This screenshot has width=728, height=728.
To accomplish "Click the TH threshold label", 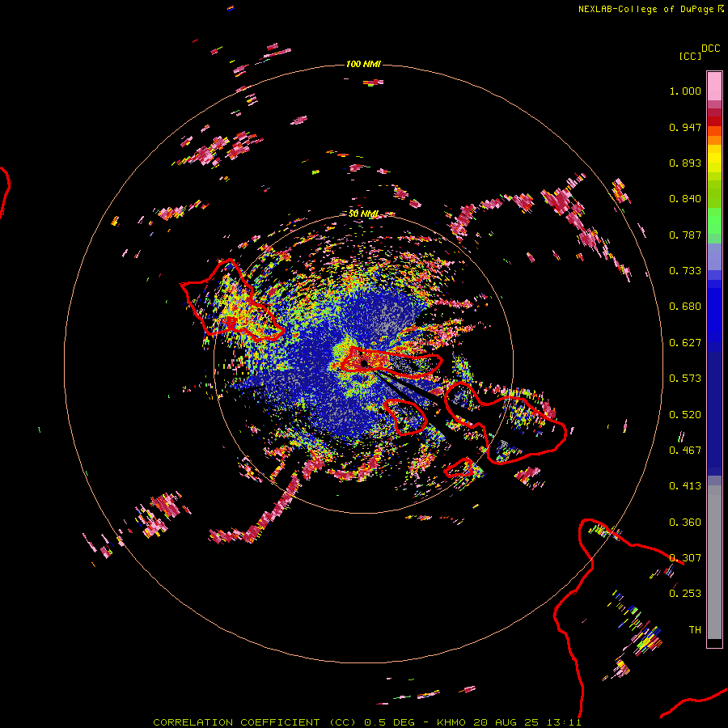I will click(695, 630).
